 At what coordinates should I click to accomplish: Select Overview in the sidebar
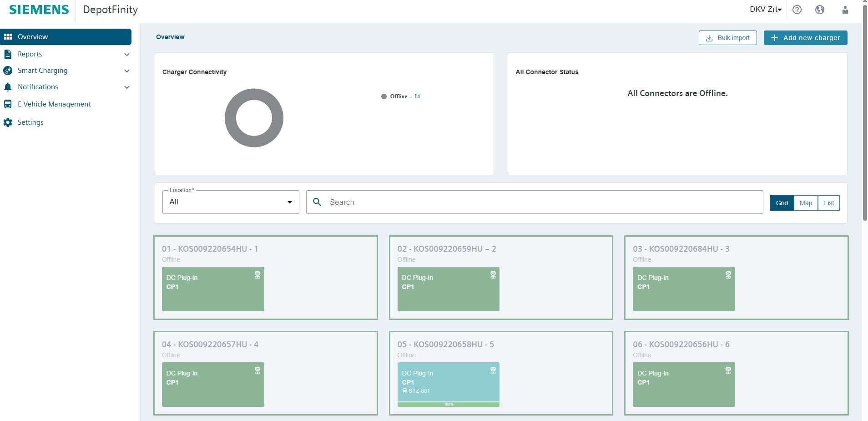pos(66,37)
